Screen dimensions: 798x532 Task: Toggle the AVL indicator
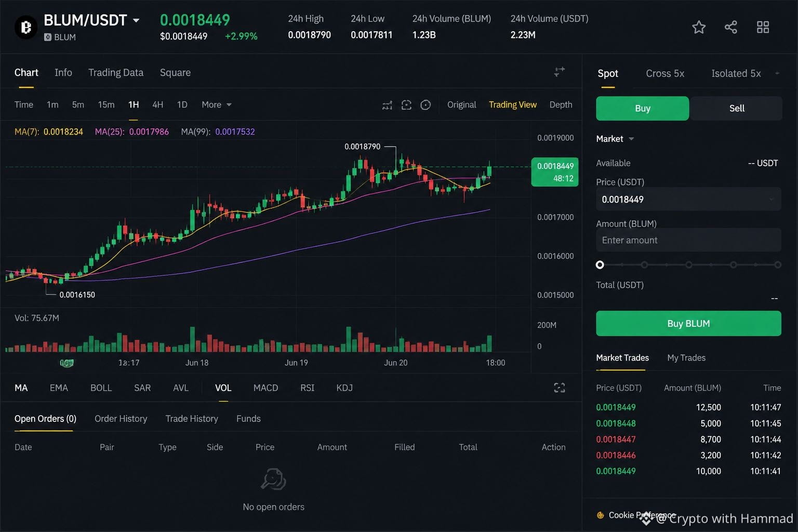(x=181, y=388)
